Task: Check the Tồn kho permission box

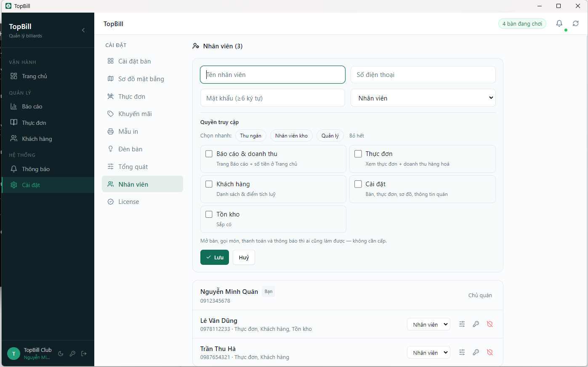Action: [209, 214]
